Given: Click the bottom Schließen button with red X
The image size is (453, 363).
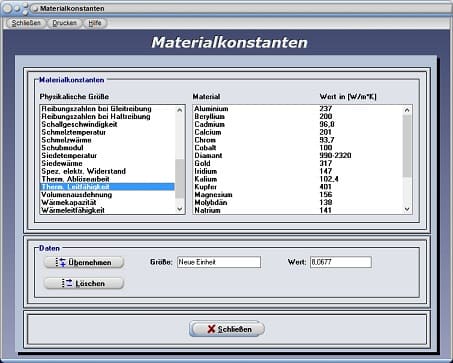Looking at the screenshot, I should [227, 329].
